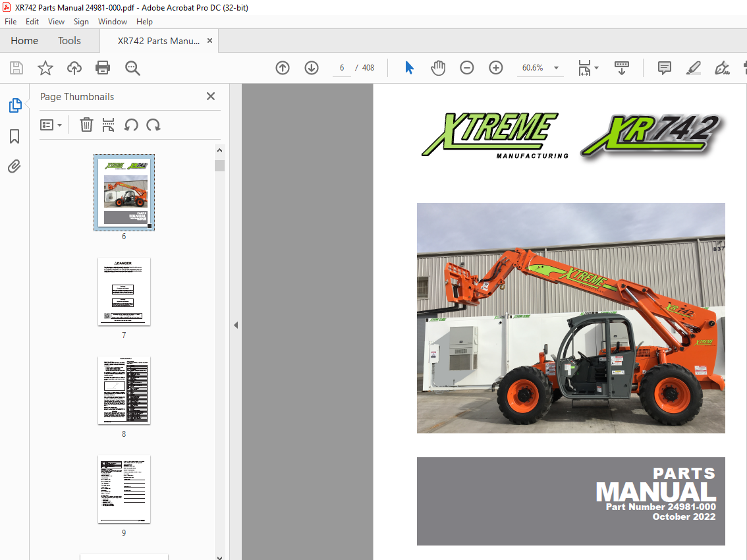
Task: Open thumbnail options dropdown menu
Action: pyautogui.click(x=51, y=125)
